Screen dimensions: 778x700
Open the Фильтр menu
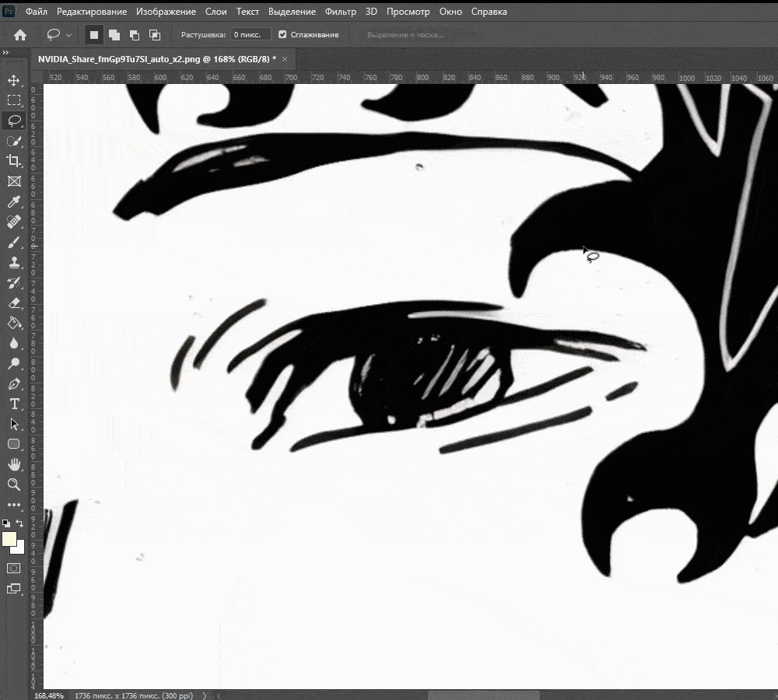pyautogui.click(x=341, y=12)
